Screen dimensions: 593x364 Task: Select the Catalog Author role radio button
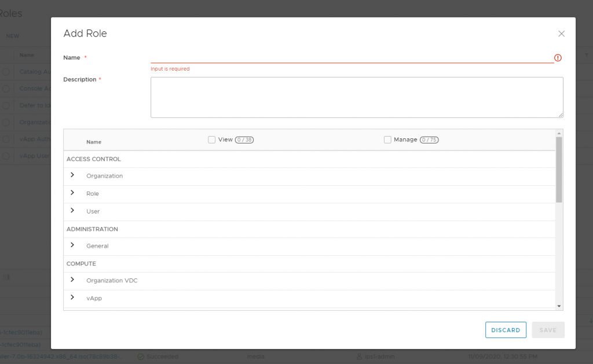tap(6, 72)
